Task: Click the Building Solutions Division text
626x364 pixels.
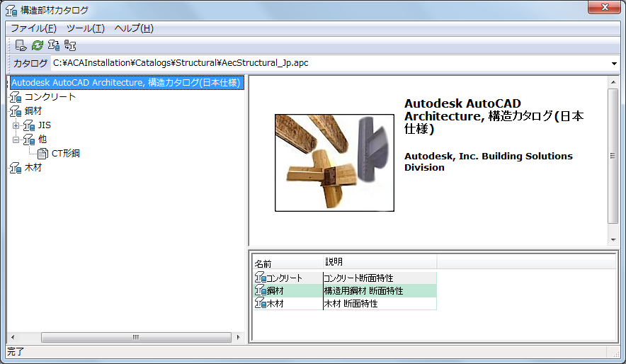Action: pos(489,161)
